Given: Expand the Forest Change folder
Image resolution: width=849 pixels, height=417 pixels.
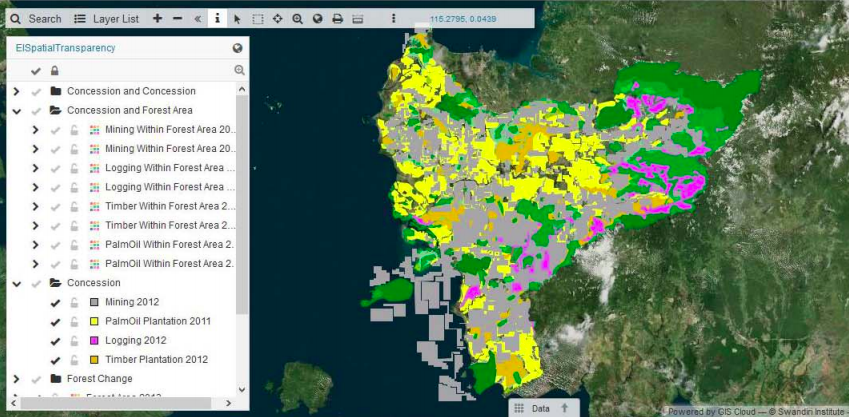Looking at the screenshot, I should tap(16, 379).
